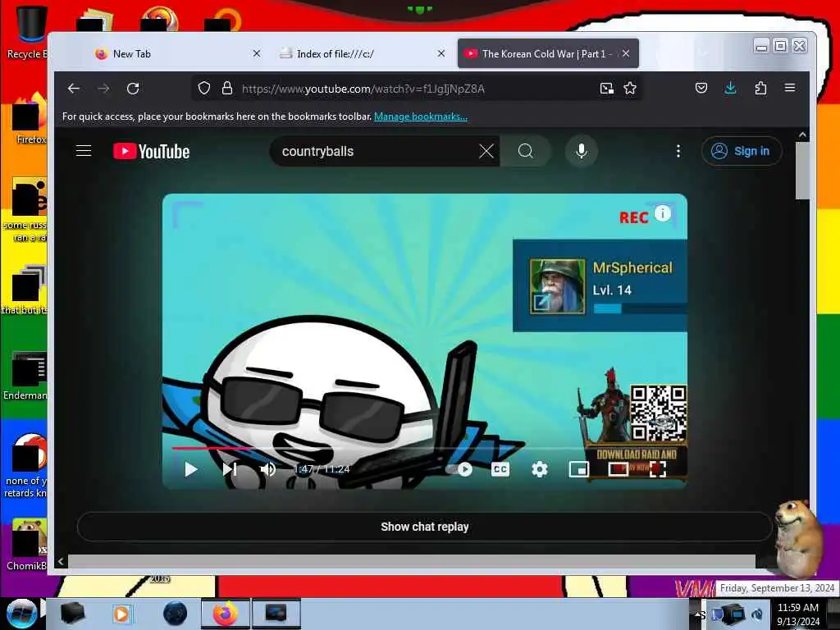Reload the YouTube page
The width and height of the screenshot is (840, 630).
[133, 89]
